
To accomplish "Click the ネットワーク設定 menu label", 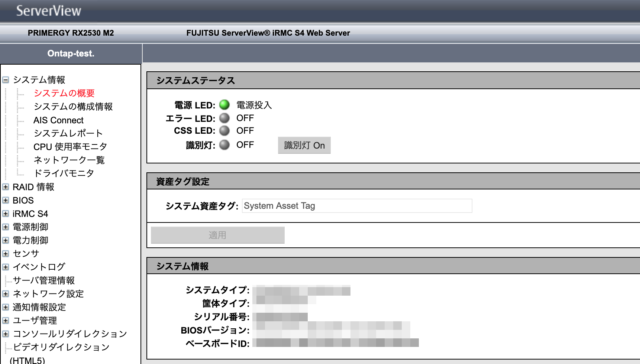I will [x=48, y=294].
